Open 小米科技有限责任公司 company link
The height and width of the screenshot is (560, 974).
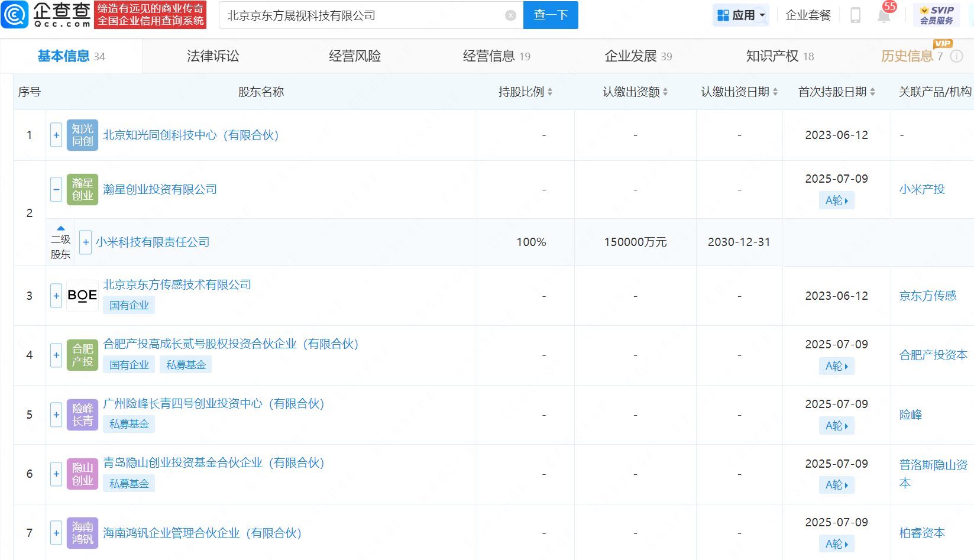[x=153, y=242]
